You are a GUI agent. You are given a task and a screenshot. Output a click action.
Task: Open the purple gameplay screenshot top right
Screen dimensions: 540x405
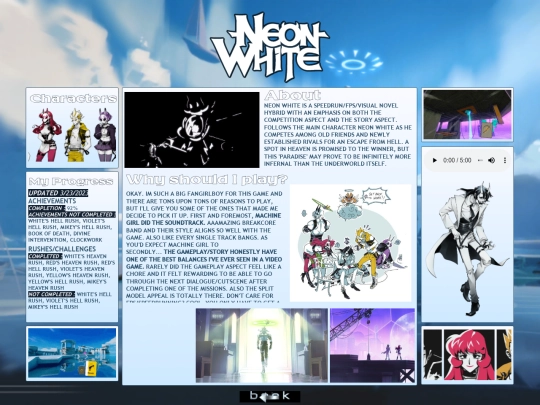[467, 114]
